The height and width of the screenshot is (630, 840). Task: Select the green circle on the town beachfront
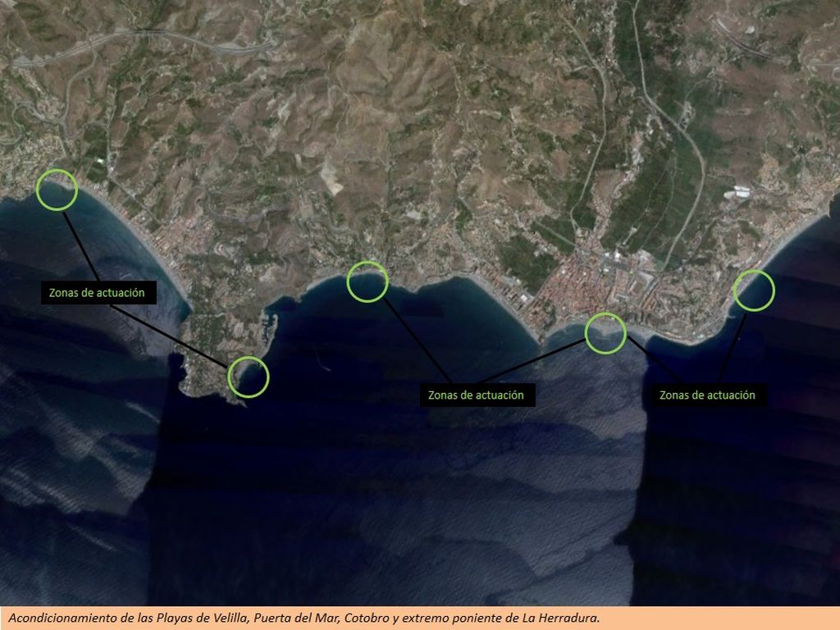[x=605, y=333]
